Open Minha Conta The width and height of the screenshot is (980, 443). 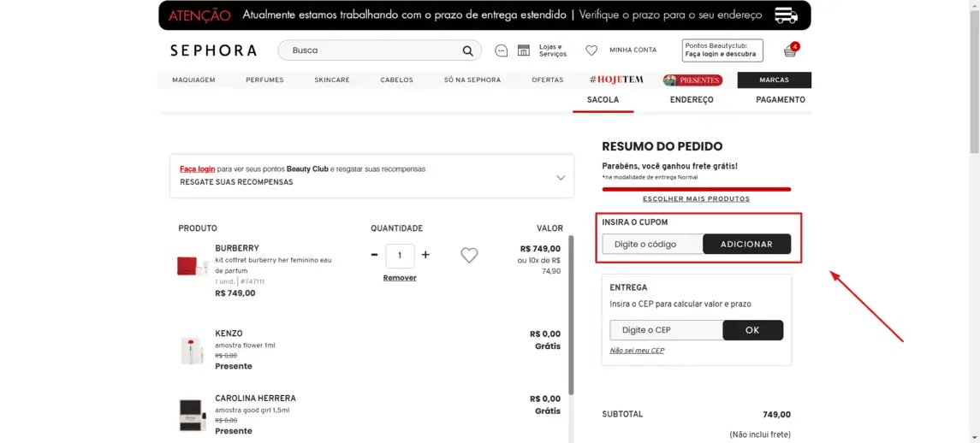point(633,50)
